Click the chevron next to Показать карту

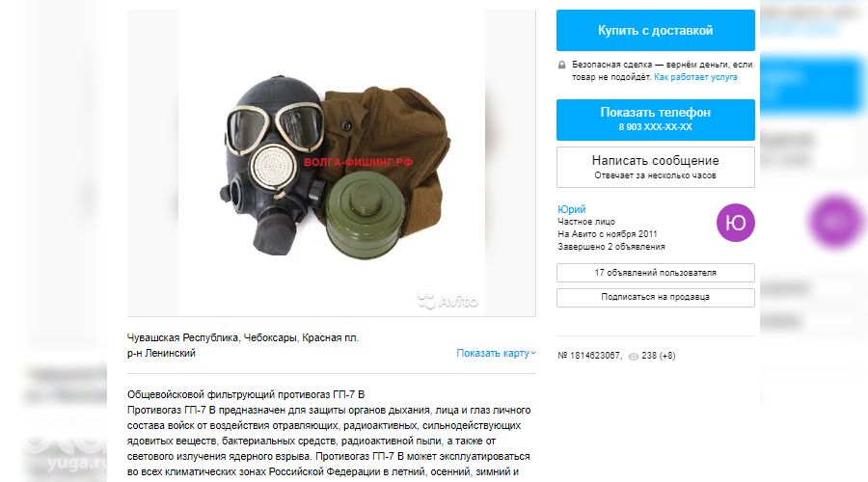click(x=533, y=353)
